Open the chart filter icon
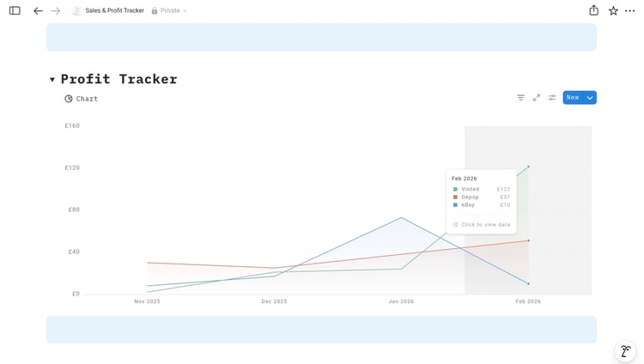The width and height of the screenshot is (644, 364). [520, 98]
